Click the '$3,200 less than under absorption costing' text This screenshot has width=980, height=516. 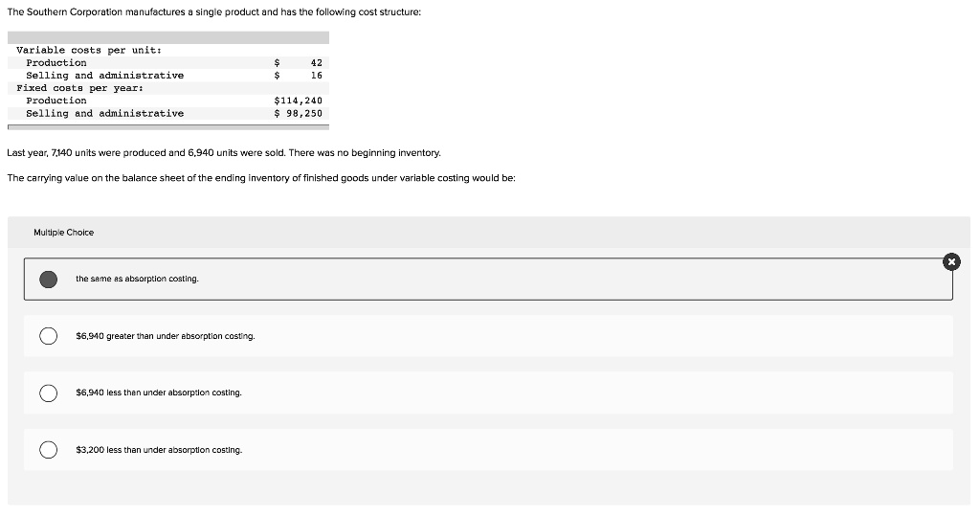(x=158, y=450)
